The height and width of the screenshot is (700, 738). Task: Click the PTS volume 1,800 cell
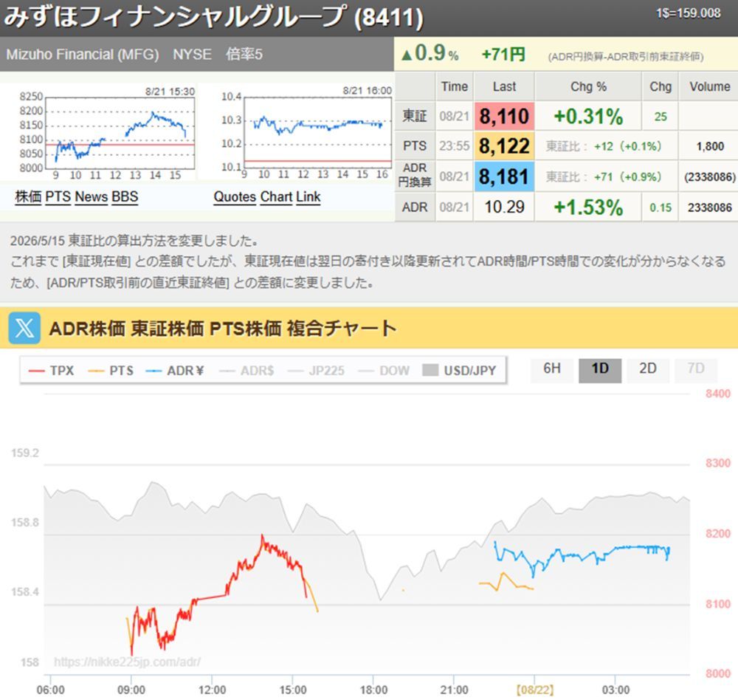[710, 146]
